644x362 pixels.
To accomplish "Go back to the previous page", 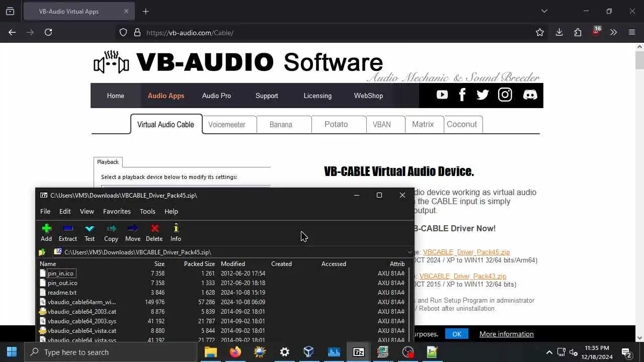I will (x=12, y=32).
